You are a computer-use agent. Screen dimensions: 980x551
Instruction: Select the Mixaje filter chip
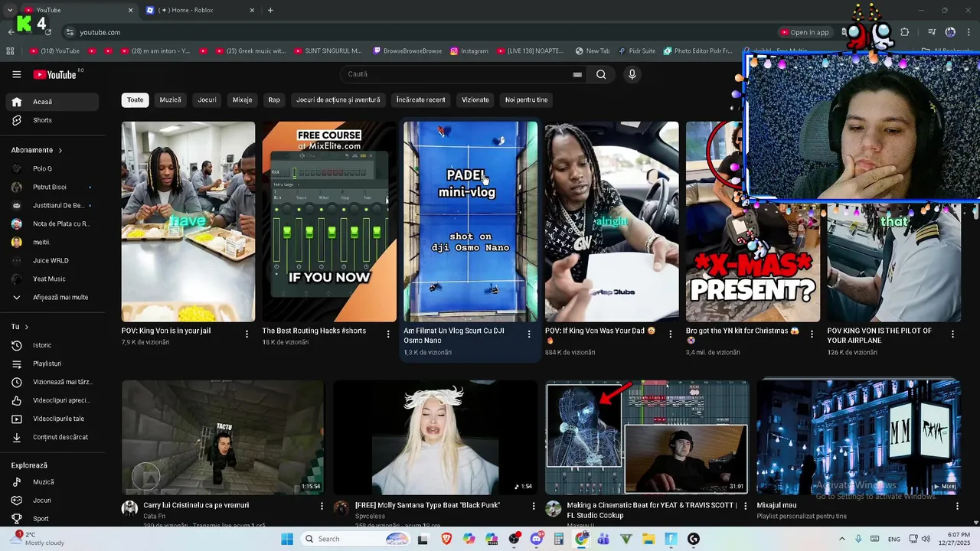coord(242,99)
